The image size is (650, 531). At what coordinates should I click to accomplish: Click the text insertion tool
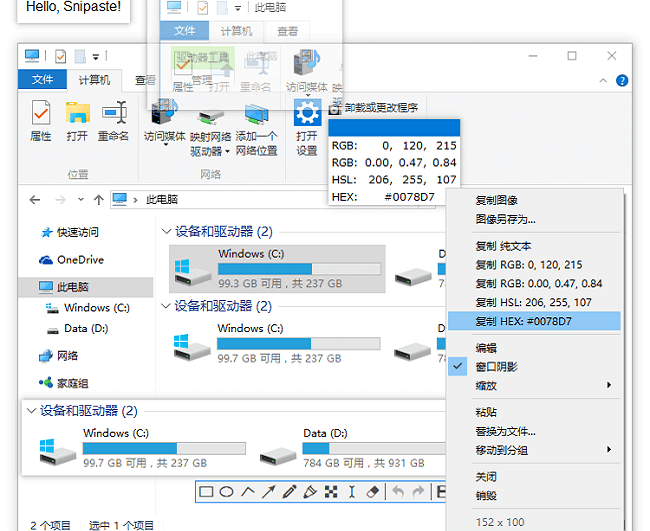(x=352, y=492)
